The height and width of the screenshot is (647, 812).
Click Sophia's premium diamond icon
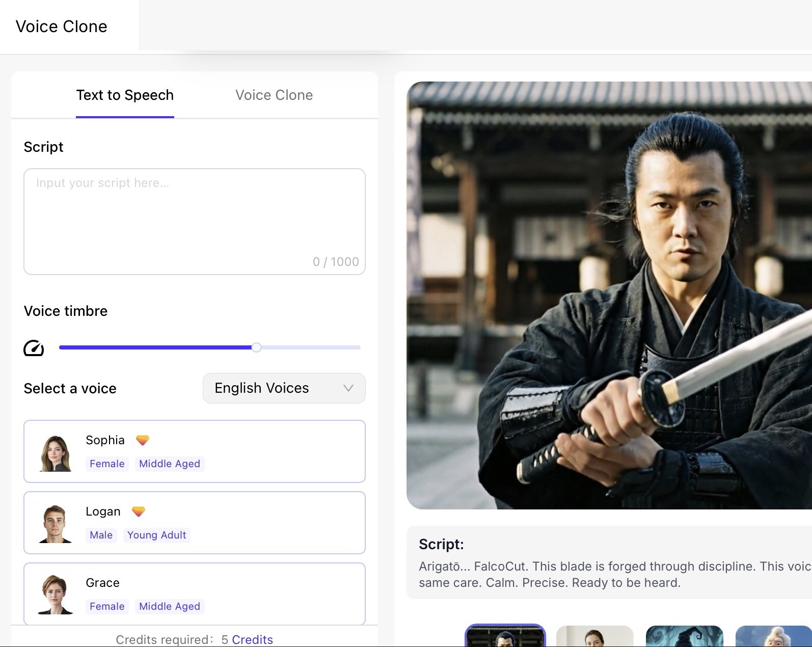point(143,440)
